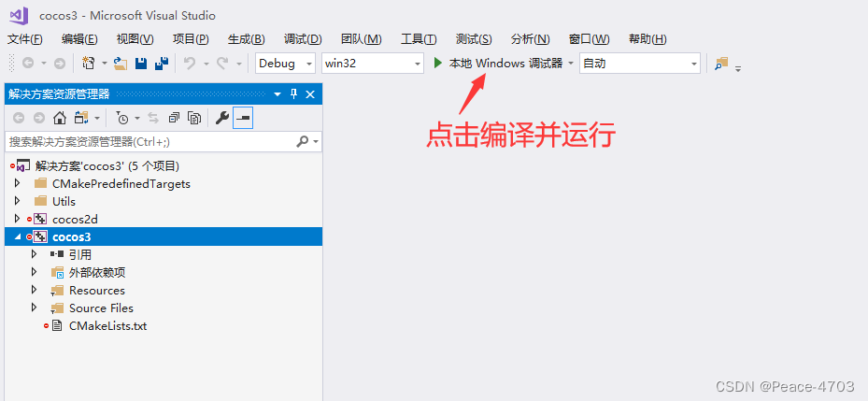Select the CMakePredefinedTargets folder row
Viewport: 868px width, 401px height.
click(164, 183)
